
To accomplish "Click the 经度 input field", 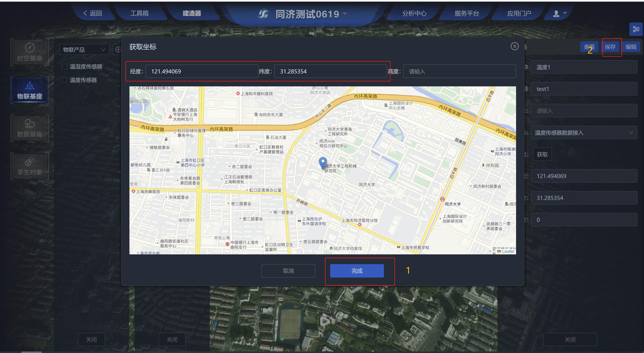I will click(202, 71).
